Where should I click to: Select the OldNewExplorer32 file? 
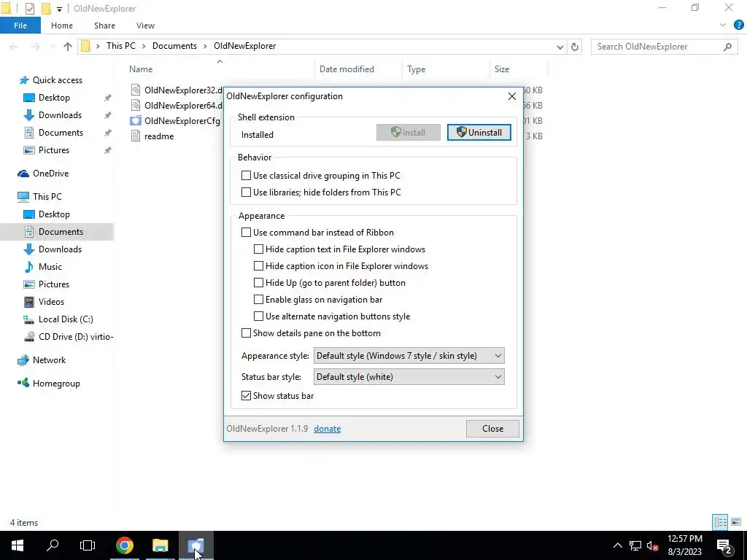point(183,90)
